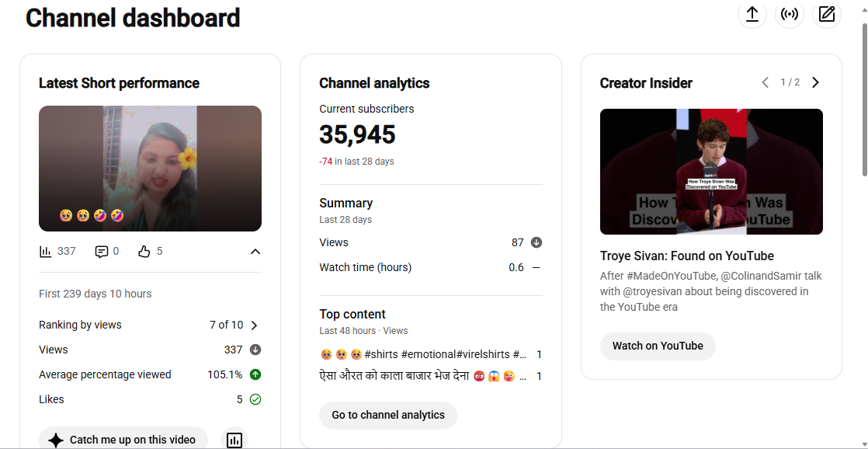Click the Troye Sivan: Found on YouTube title

click(x=687, y=256)
